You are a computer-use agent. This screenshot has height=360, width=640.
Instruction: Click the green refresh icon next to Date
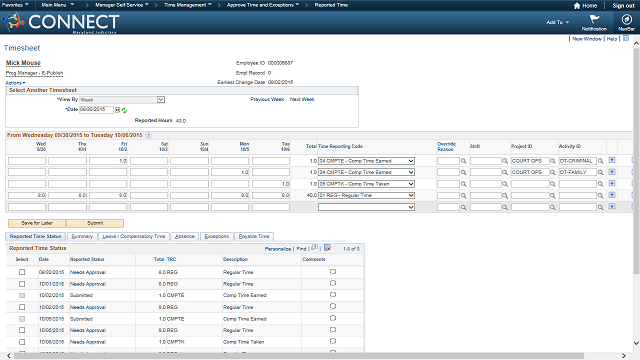(x=124, y=111)
